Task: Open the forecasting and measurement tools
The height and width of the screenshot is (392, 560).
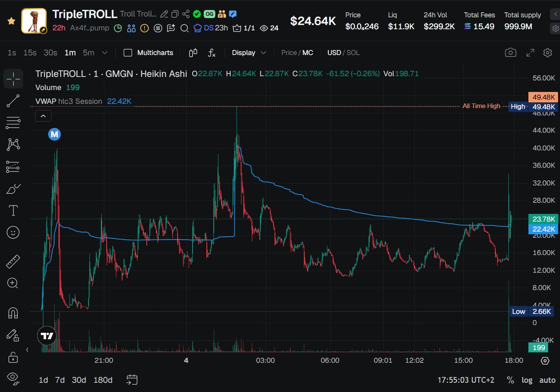Action: (x=14, y=167)
